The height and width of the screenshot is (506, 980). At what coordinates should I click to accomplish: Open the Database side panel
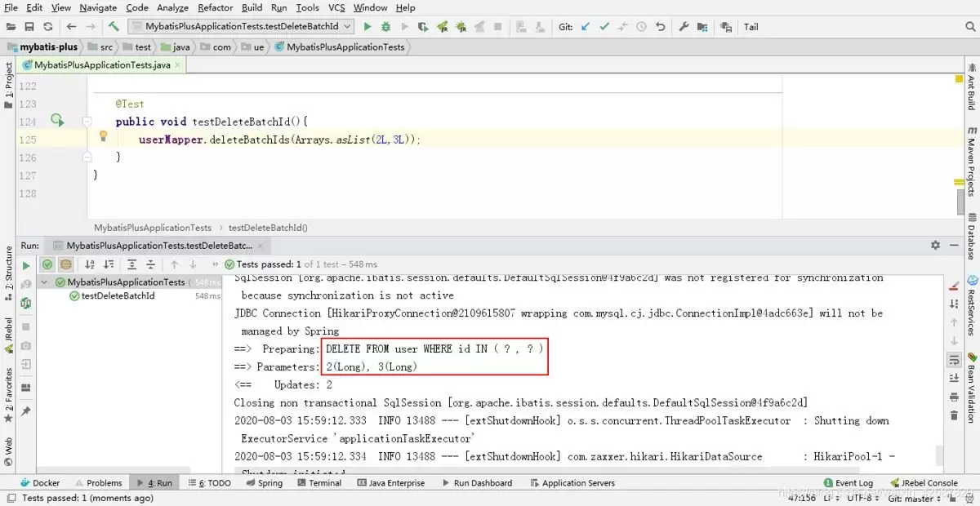(971, 237)
